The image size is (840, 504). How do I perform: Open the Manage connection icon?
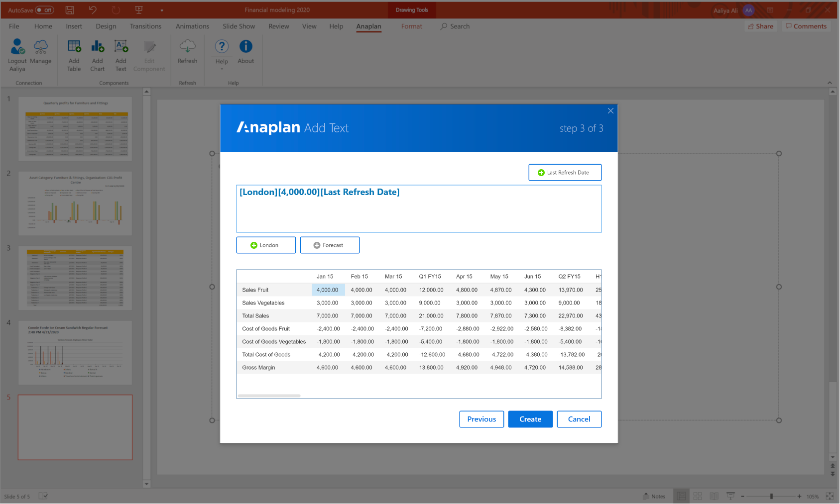click(41, 47)
